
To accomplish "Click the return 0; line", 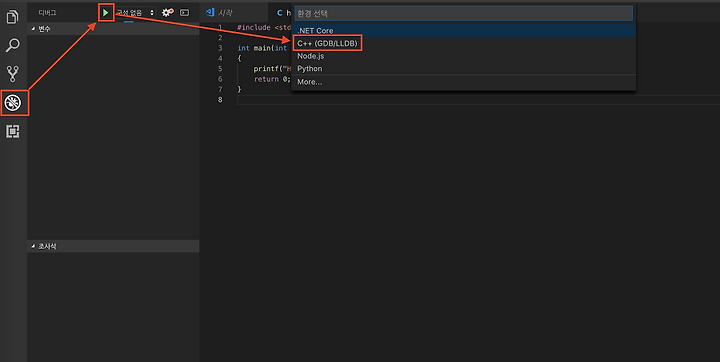I will tap(272, 79).
